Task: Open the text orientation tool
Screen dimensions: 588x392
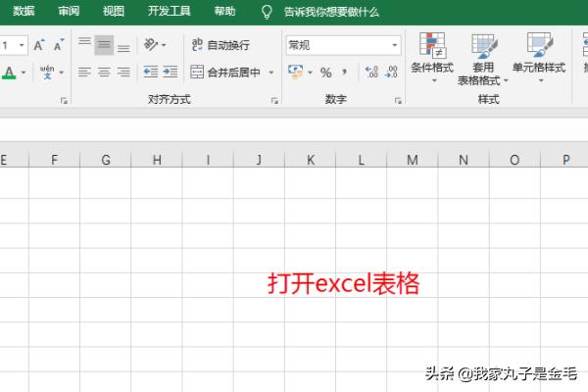Action: [151, 45]
